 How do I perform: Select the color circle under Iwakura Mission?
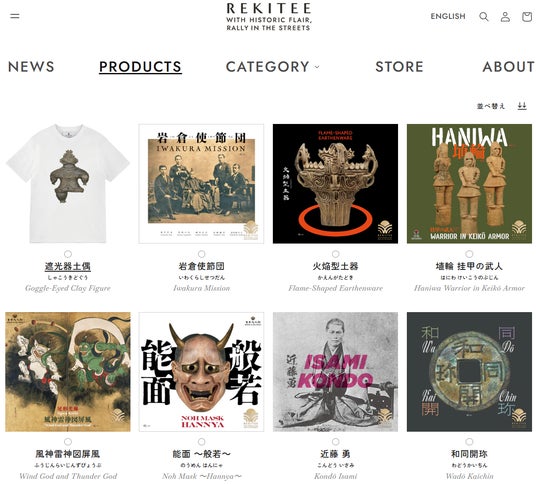[202, 254]
